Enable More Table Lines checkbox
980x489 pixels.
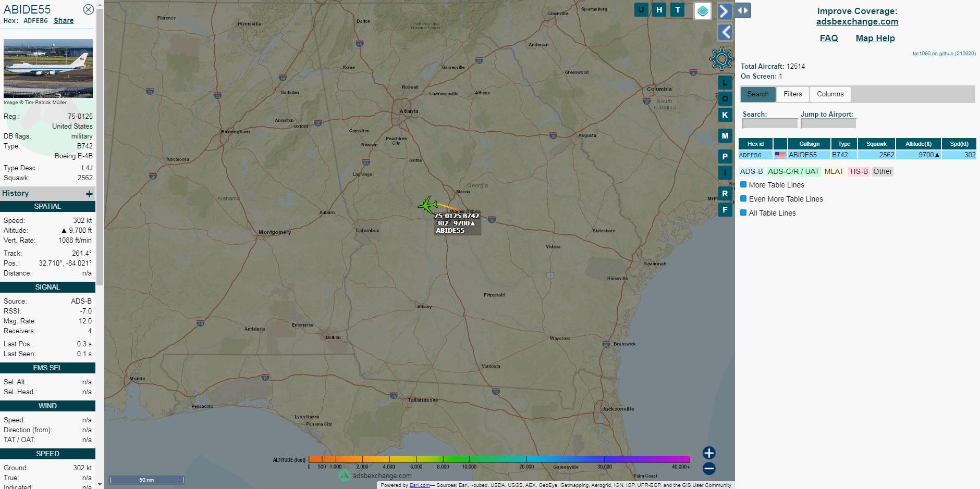click(743, 184)
